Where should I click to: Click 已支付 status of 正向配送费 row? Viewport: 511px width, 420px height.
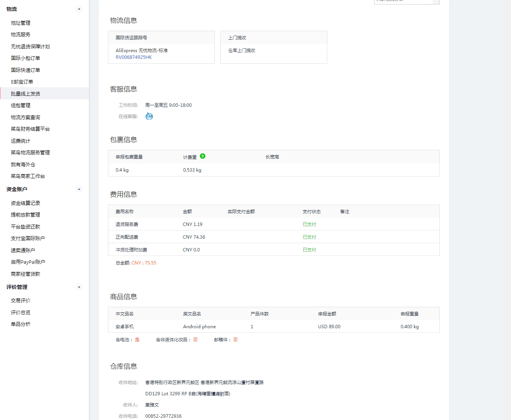pos(309,237)
